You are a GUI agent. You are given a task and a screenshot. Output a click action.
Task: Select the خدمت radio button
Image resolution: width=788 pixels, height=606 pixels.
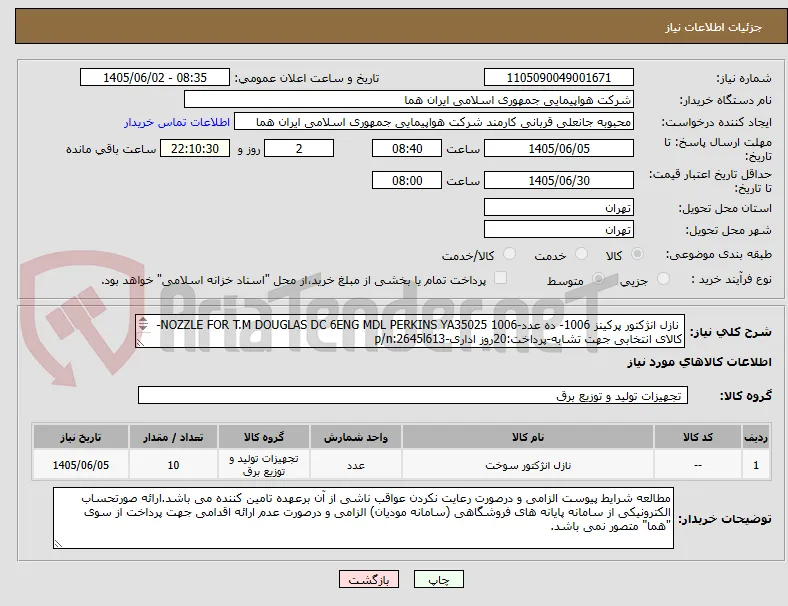[x=581, y=254]
